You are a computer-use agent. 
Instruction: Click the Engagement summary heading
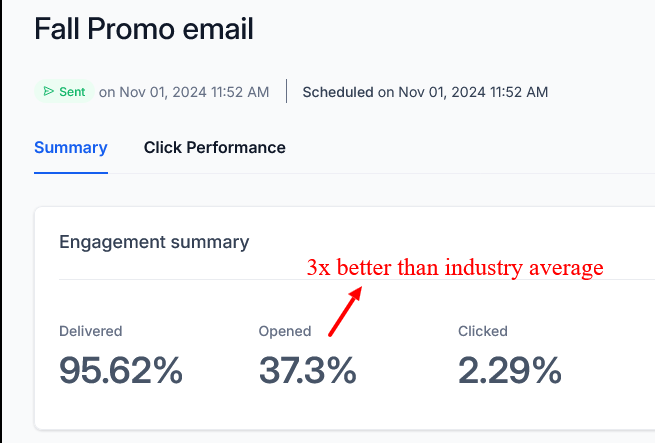[x=154, y=242]
